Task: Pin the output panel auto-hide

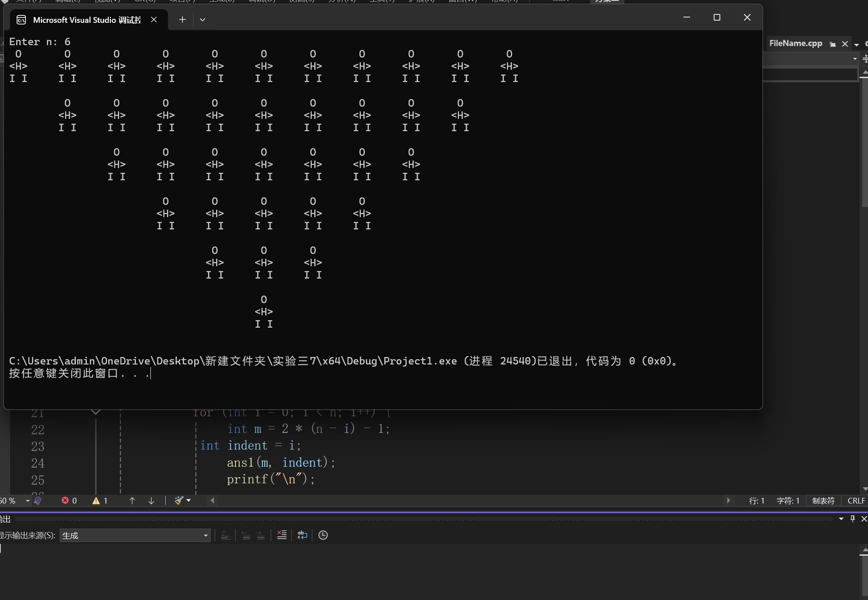Action: click(853, 519)
